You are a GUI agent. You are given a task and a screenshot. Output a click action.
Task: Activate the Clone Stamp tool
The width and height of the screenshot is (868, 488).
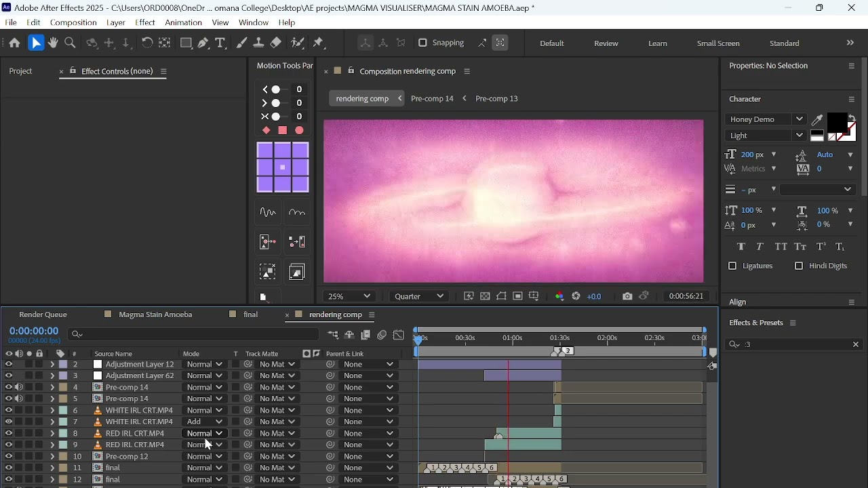pos(259,43)
